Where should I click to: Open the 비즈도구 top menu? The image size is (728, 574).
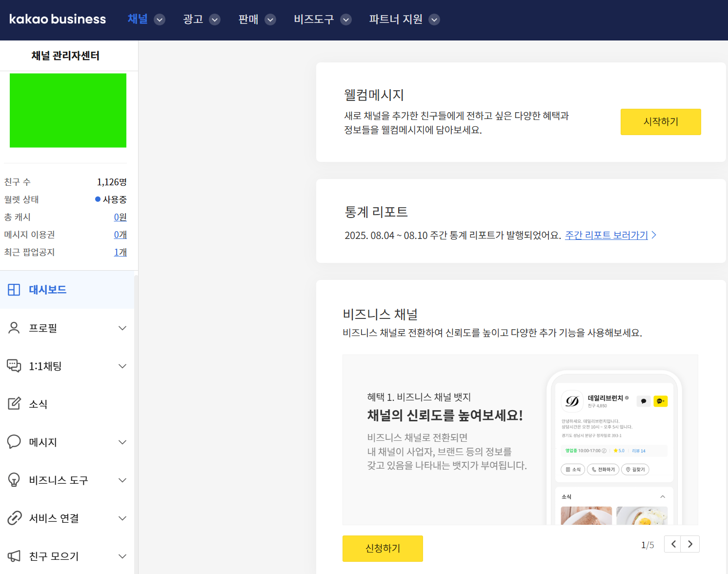tap(314, 19)
